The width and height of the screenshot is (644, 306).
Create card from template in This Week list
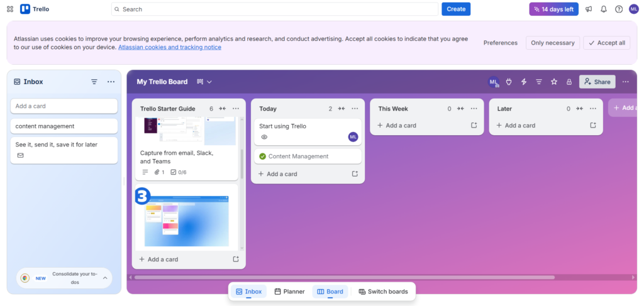474,126
